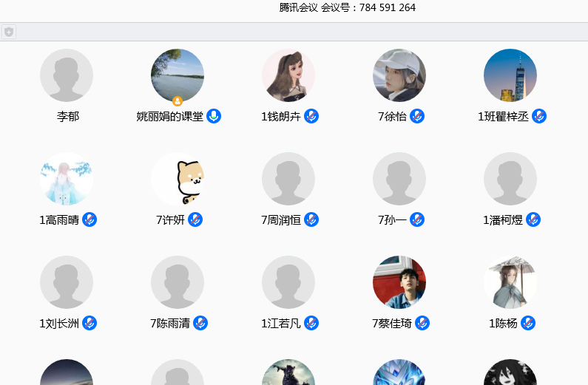Click the muted mic icon next to 7周润恒
This screenshot has width=588, height=385.
coord(311,219)
